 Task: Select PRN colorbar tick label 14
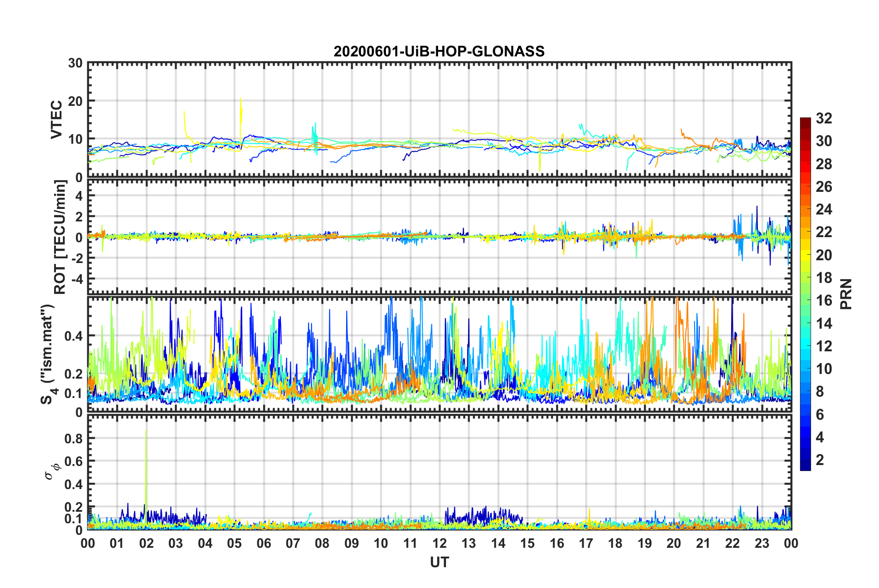click(x=824, y=324)
